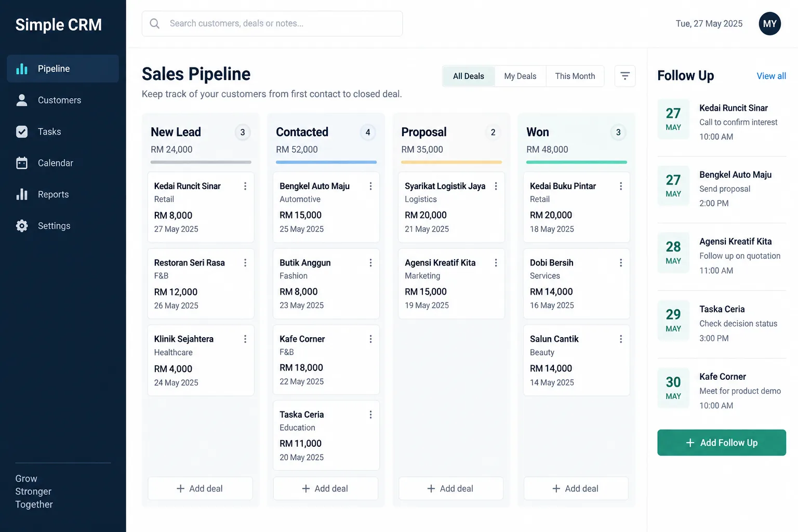Click the Customers person icon
The height and width of the screenshot is (532, 798).
click(22, 100)
